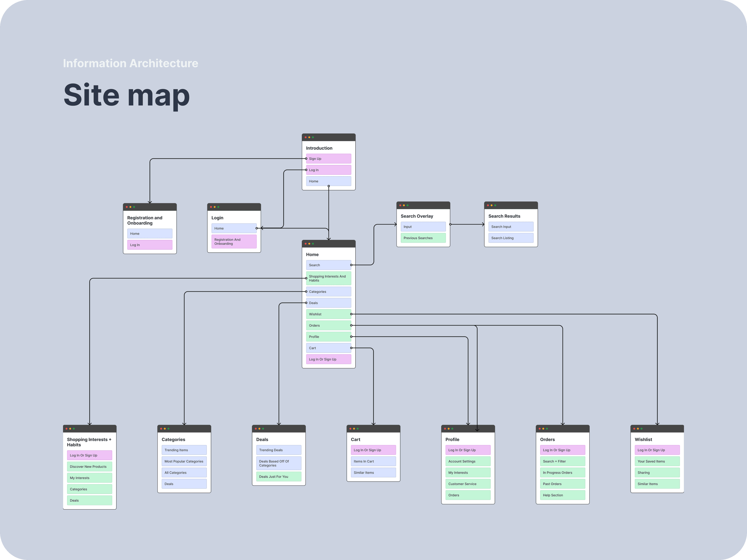This screenshot has width=747, height=560.
Task: Open Orders from the Home window
Action: click(x=328, y=325)
